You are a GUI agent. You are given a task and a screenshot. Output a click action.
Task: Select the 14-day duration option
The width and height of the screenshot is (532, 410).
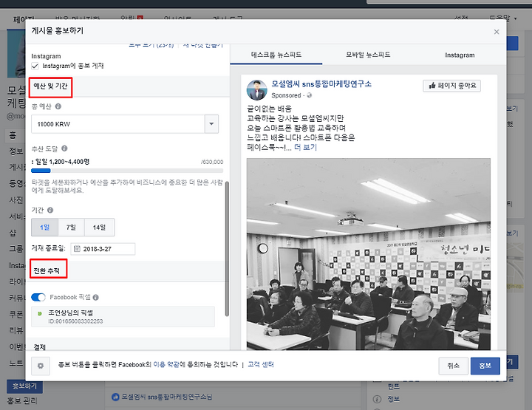point(99,228)
